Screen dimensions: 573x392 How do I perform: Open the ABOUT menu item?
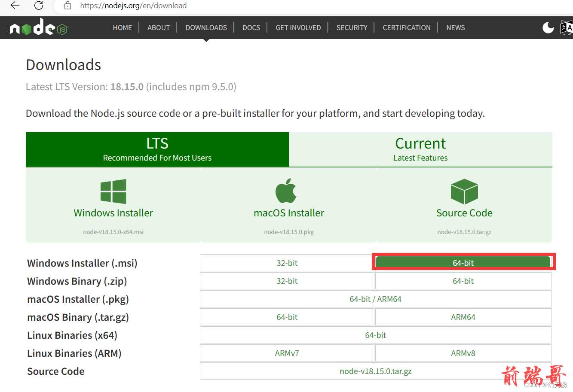[x=159, y=27]
